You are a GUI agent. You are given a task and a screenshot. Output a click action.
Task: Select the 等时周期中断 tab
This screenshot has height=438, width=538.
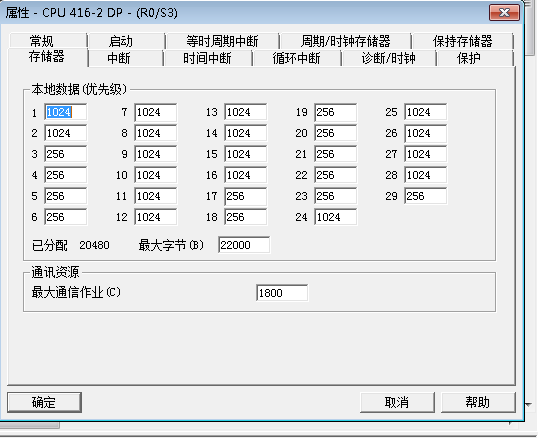(222, 41)
